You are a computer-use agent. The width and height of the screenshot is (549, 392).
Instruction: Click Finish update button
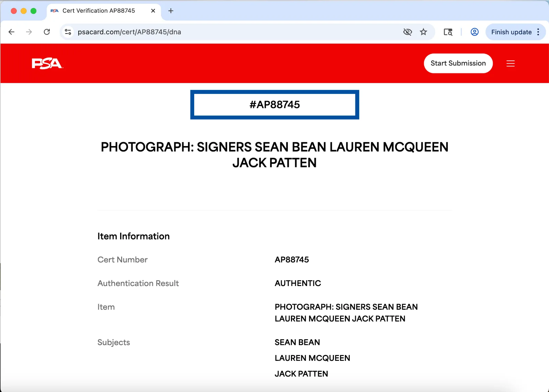[x=511, y=32]
